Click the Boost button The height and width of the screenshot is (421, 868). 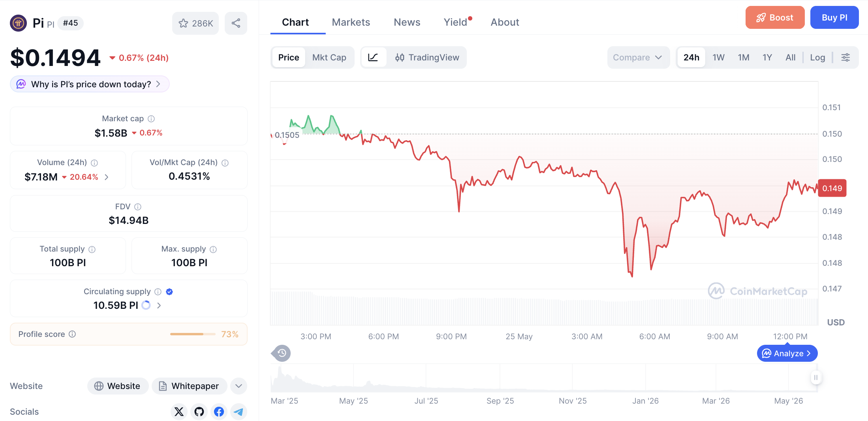pyautogui.click(x=775, y=17)
